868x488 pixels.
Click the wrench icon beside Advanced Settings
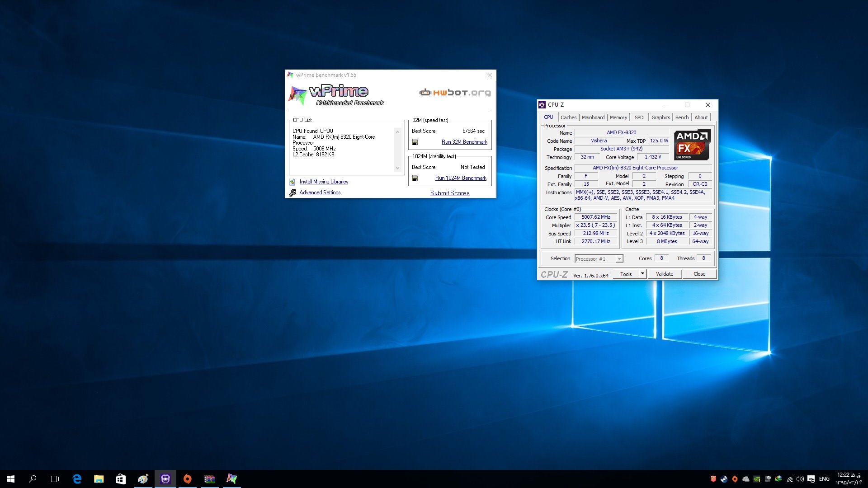click(292, 192)
